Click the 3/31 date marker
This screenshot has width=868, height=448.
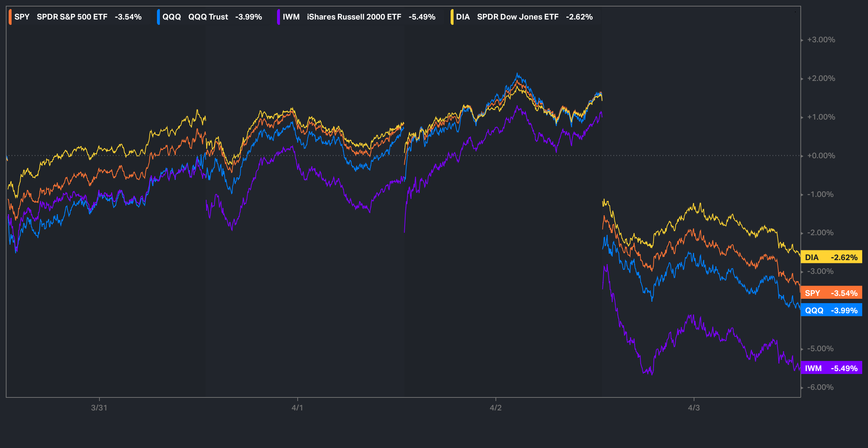(x=99, y=408)
